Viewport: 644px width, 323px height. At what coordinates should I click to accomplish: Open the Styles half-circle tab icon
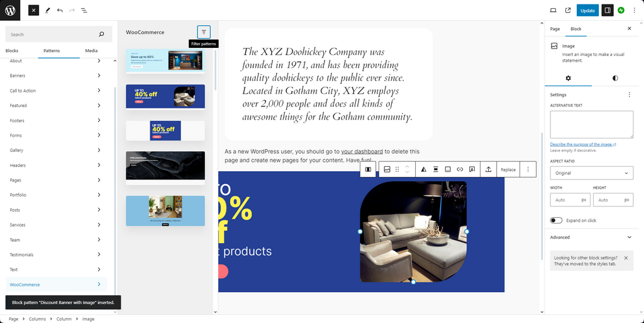click(x=614, y=78)
